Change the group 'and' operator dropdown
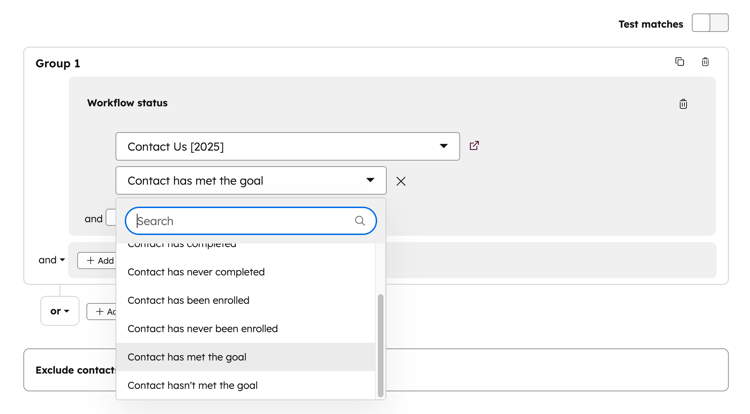The image size is (750, 414). coord(52,260)
